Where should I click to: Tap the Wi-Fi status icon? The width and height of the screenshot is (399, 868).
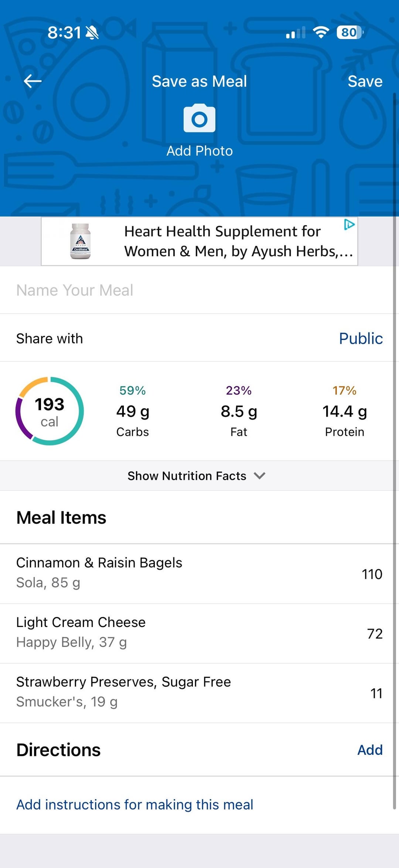pyautogui.click(x=321, y=33)
